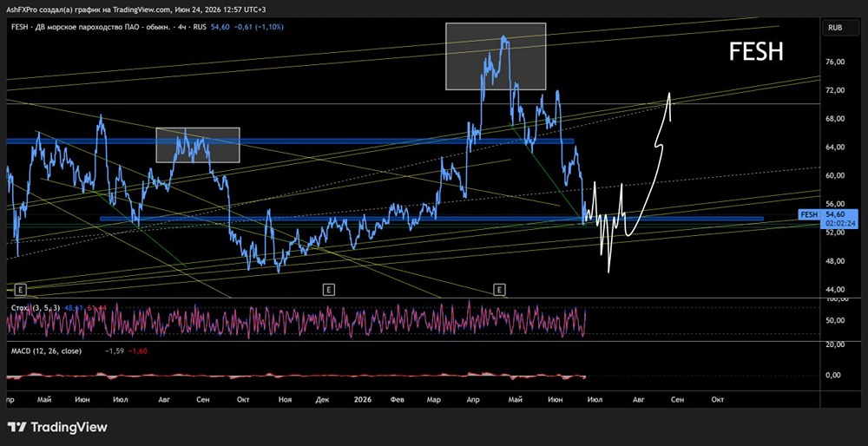Select the Stoch (3, 5, 3) indicator label
Viewport: 868px width, 446px height.
click(36, 307)
